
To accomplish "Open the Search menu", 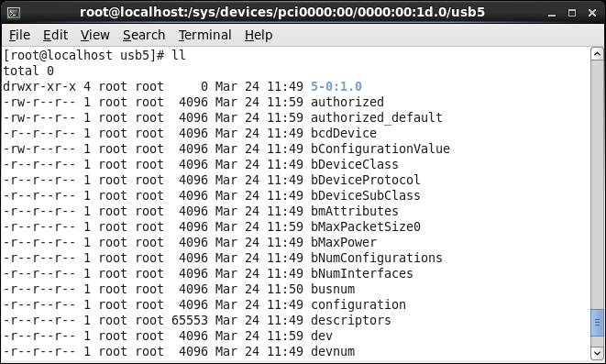I will 144,35.
